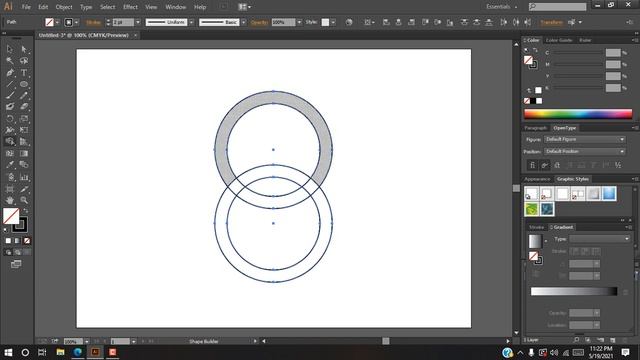This screenshot has height=360, width=640.
Task: Switch to the Stroke panel tab
Action: pyautogui.click(x=536, y=227)
